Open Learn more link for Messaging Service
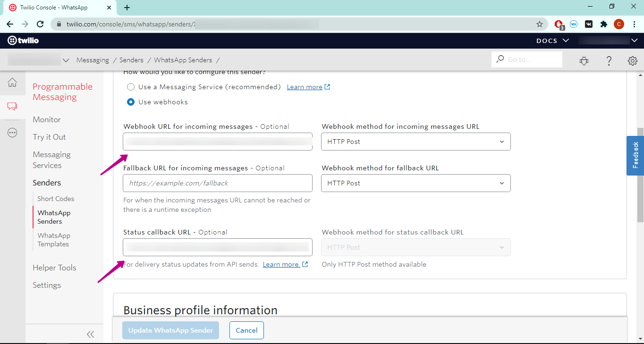644x344 pixels. tap(305, 87)
